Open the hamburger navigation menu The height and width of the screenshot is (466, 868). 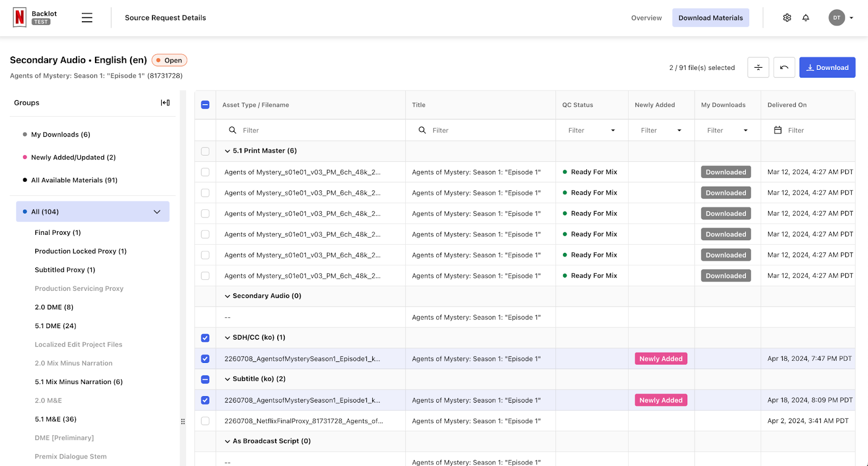coord(87,18)
